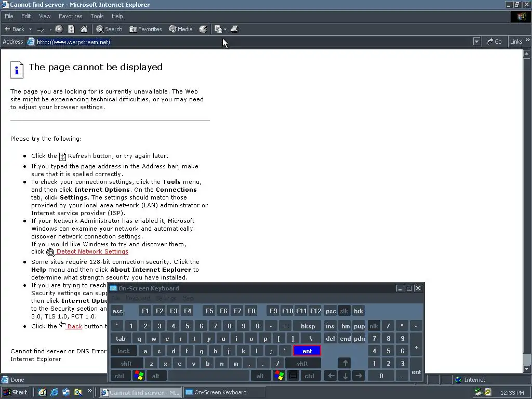Expand the Back button history dropdown arrow

[30, 30]
